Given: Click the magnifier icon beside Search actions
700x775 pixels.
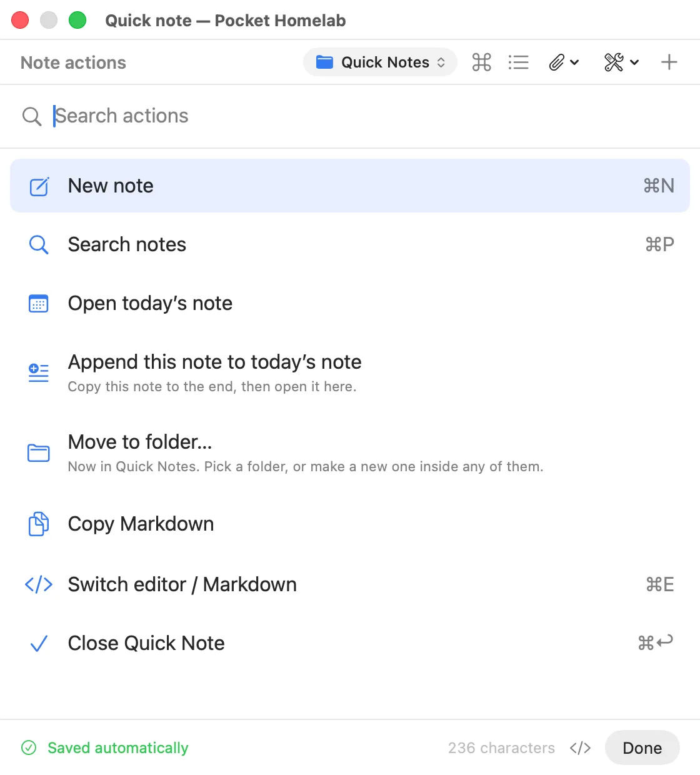Looking at the screenshot, I should (x=31, y=116).
